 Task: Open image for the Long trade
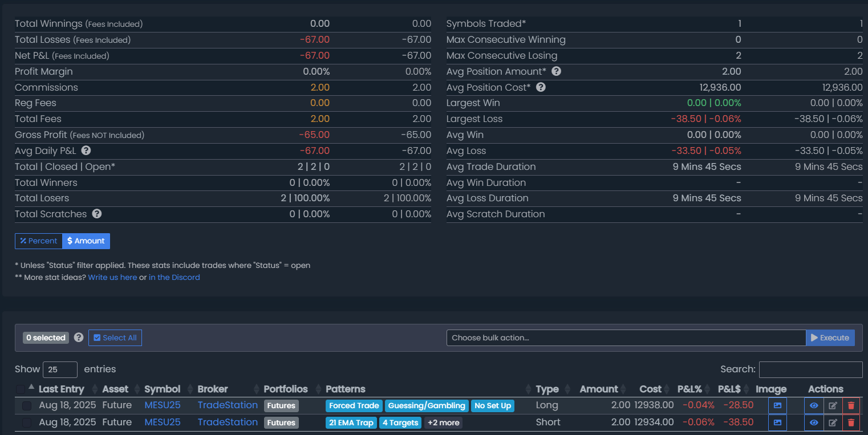[x=777, y=405]
